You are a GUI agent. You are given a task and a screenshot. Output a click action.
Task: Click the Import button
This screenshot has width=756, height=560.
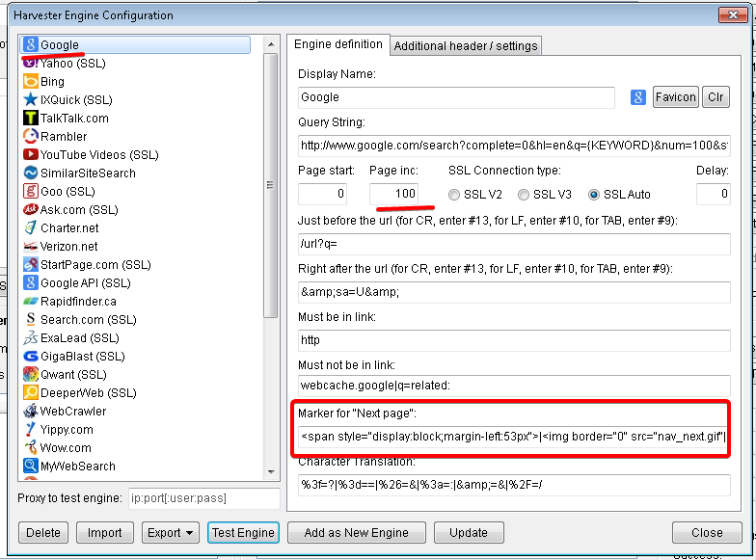[x=104, y=533]
